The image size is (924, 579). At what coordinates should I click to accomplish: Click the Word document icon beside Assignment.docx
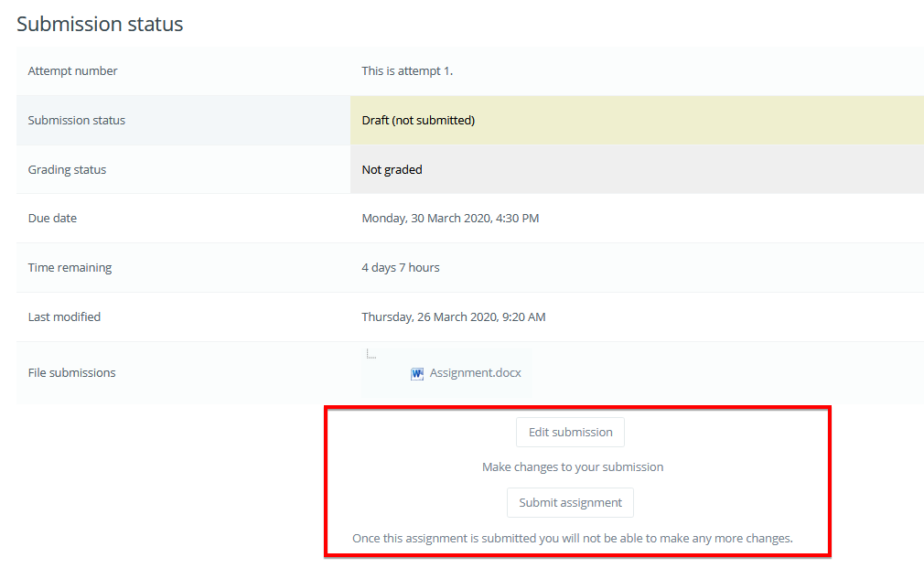[x=417, y=373]
